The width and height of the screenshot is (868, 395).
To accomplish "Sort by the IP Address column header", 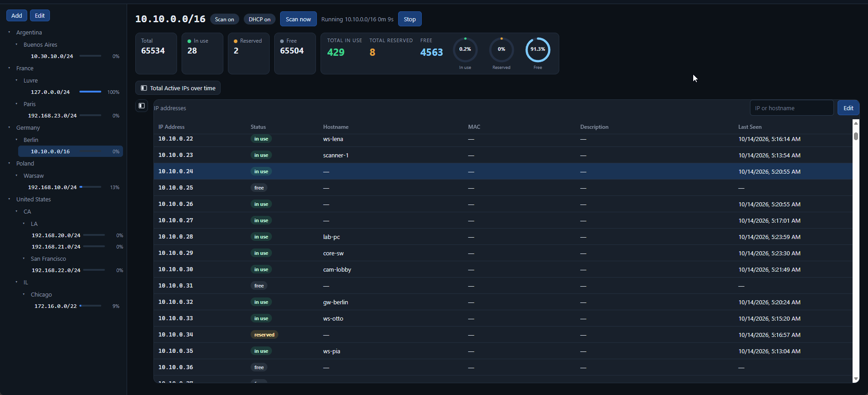I will click(171, 127).
